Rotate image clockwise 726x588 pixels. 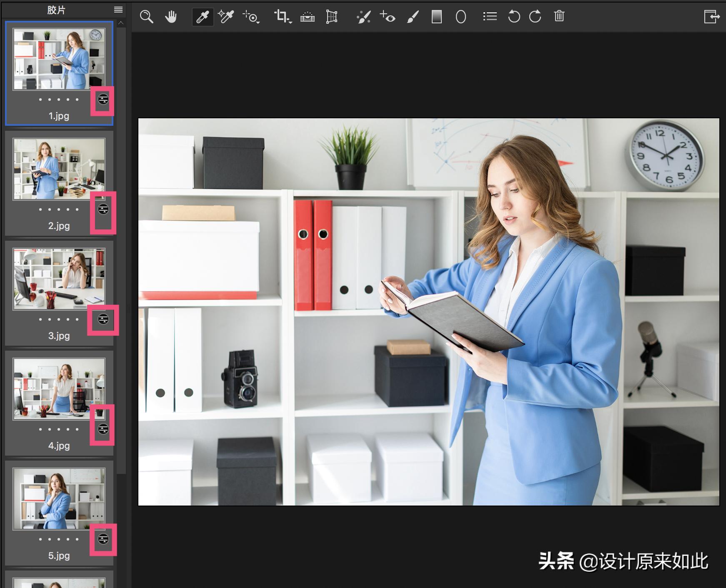(x=535, y=17)
